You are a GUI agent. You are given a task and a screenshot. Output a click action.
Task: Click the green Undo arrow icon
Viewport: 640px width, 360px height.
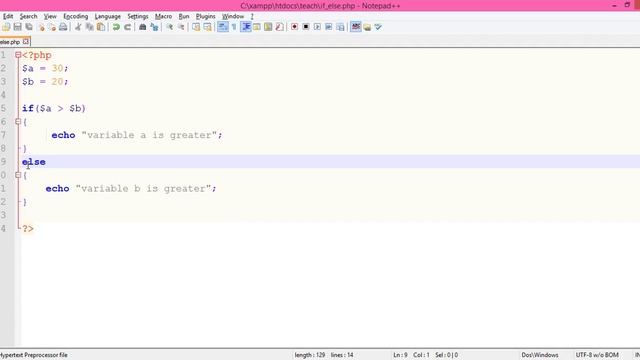click(x=116, y=27)
